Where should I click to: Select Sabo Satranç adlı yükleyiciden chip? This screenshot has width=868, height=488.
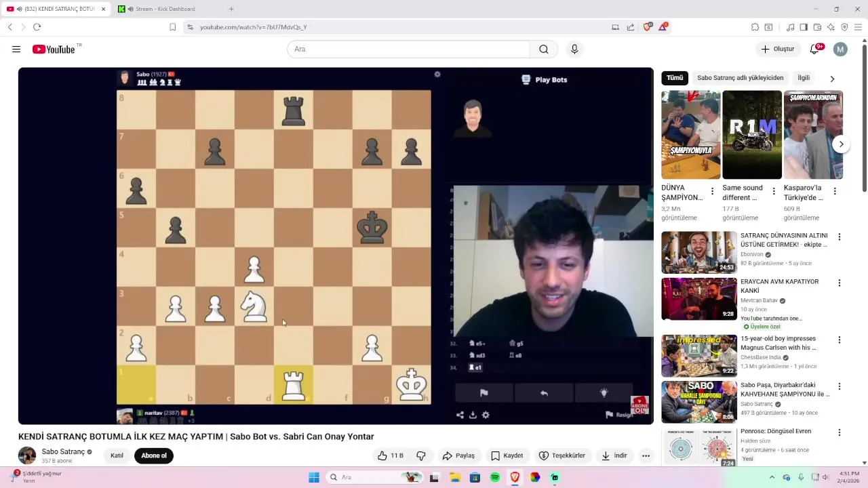pyautogui.click(x=740, y=78)
